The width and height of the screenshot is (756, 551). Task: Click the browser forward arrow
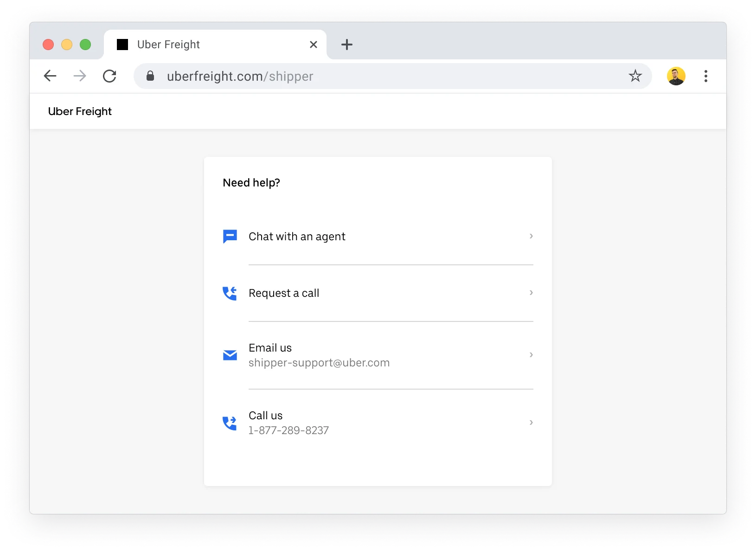pyautogui.click(x=80, y=76)
